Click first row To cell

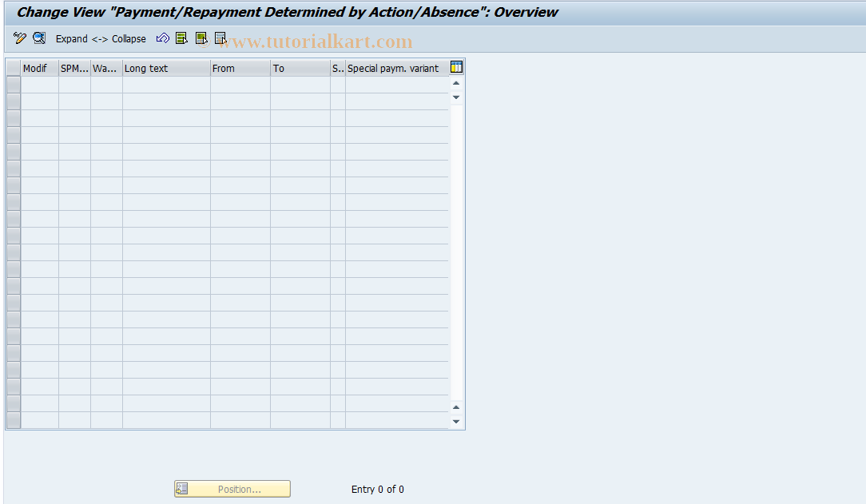[x=300, y=85]
